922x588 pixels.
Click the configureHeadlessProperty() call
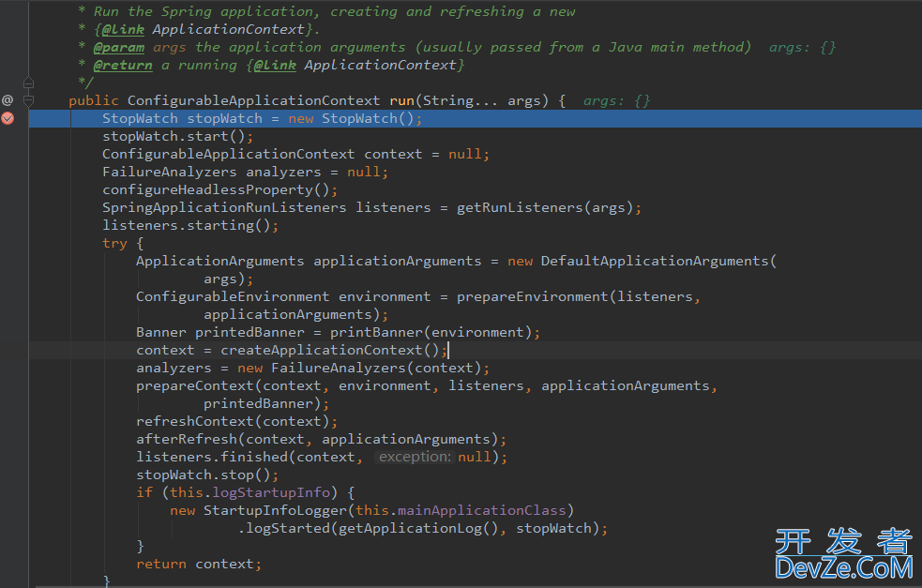pyautogui.click(x=219, y=190)
